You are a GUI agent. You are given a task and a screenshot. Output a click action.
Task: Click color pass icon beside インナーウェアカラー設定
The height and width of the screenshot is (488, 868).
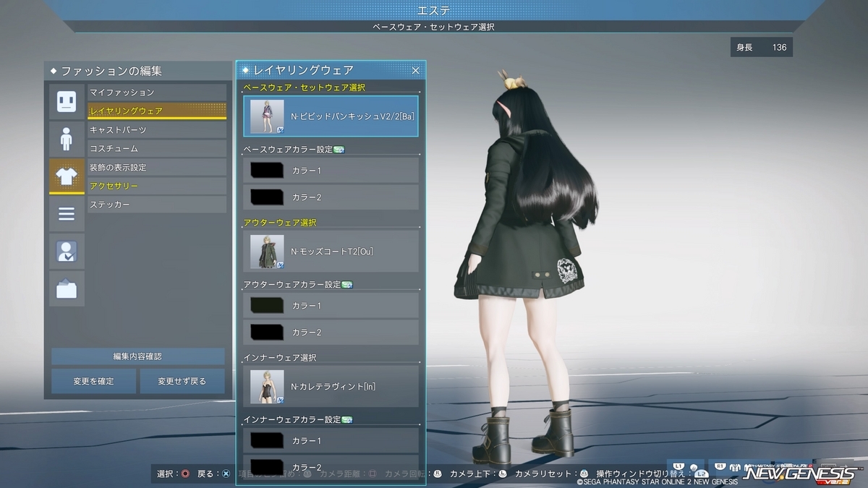346,419
